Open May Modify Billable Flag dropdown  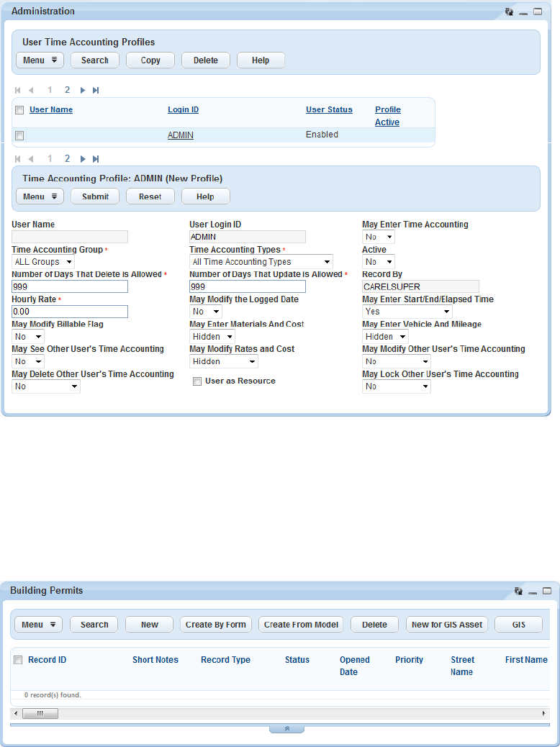tap(28, 336)
